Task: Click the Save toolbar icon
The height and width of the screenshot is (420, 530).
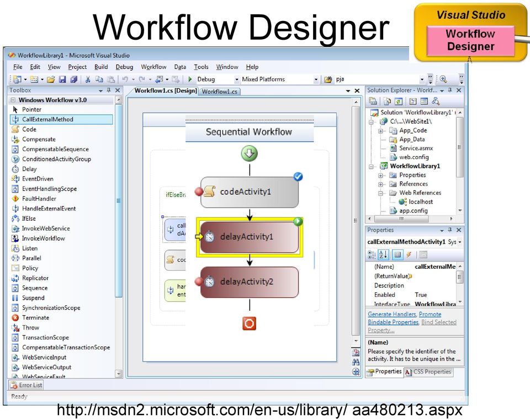Action: pos(62,79)
